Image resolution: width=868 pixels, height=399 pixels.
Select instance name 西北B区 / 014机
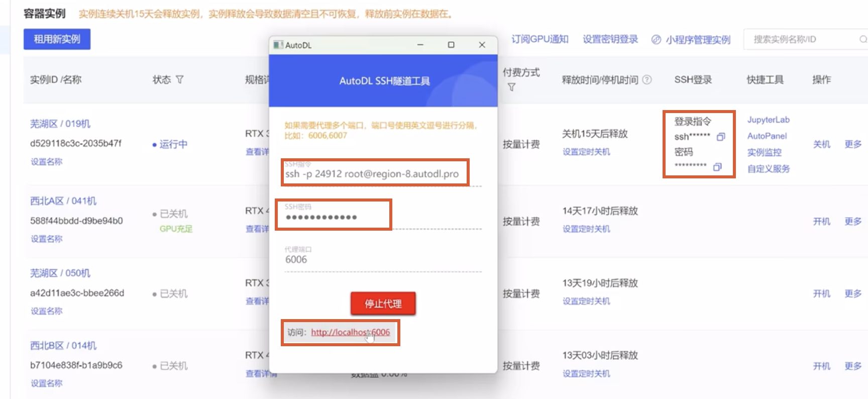point(63,346)
